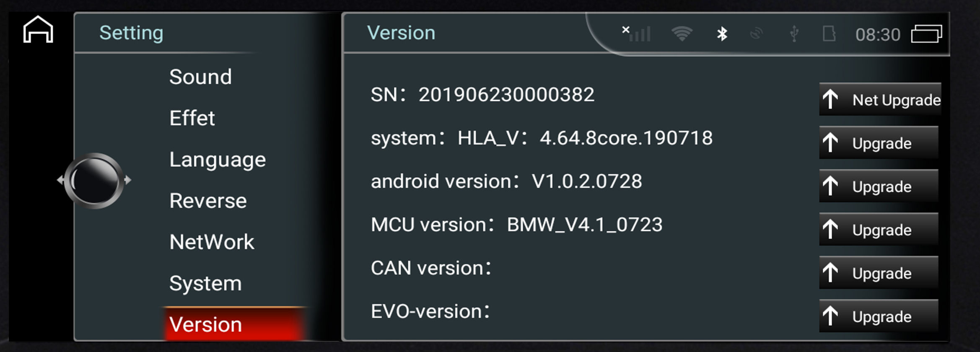
Task: Open recent apps window icon
Action: click(926, 34)
